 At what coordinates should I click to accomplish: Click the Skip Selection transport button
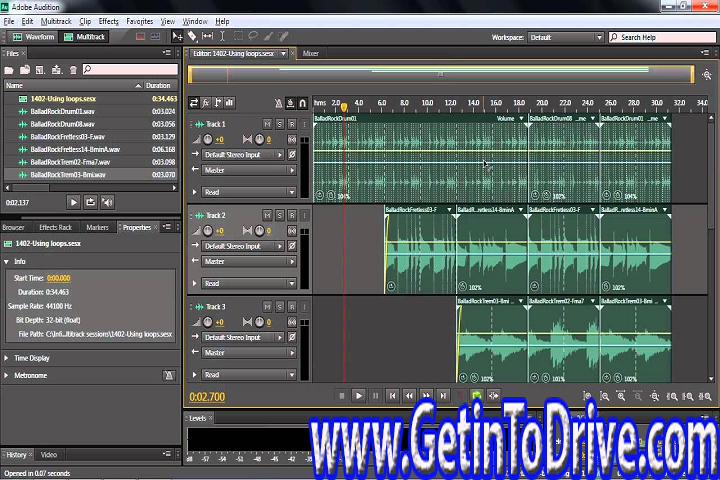coord(494,395)
